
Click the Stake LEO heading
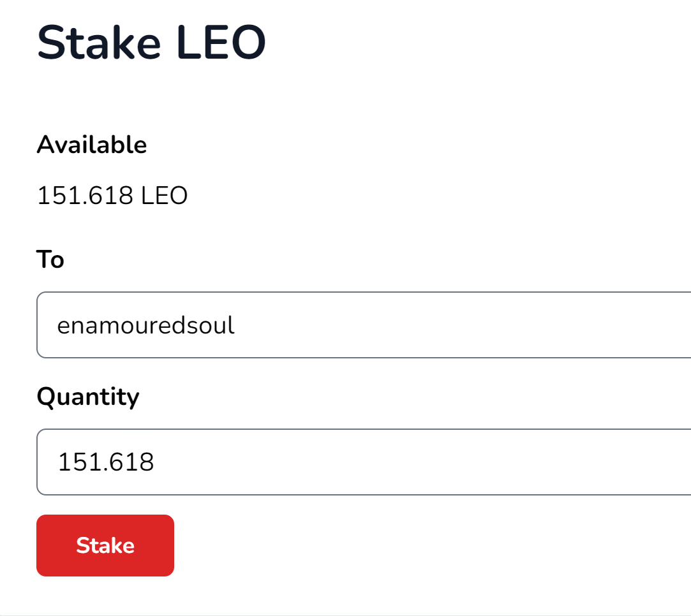152,42
